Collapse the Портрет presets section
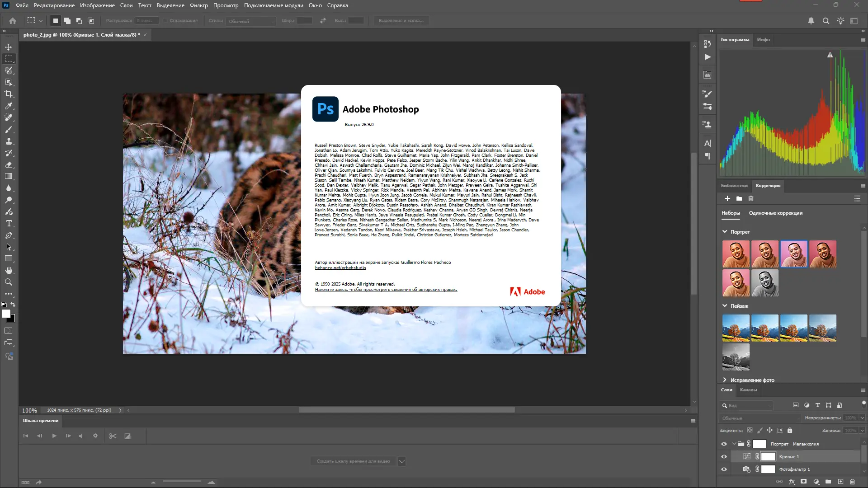 725,231
